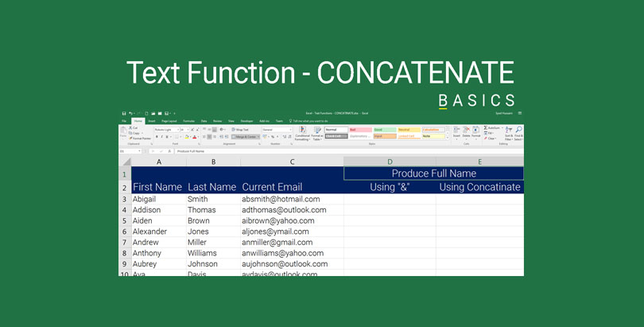Click the Percent Style icon
This screenshot has width=644, height=327.
273,137
